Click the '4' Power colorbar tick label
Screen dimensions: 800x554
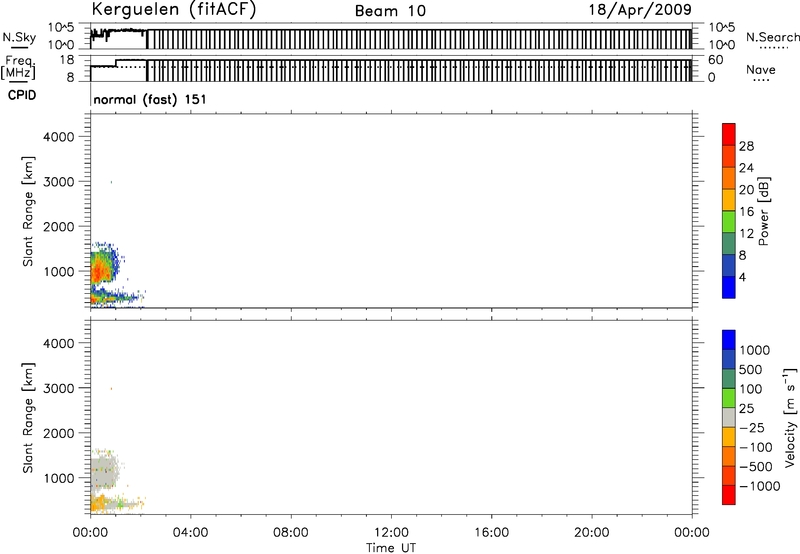click(x=742, y=278)
